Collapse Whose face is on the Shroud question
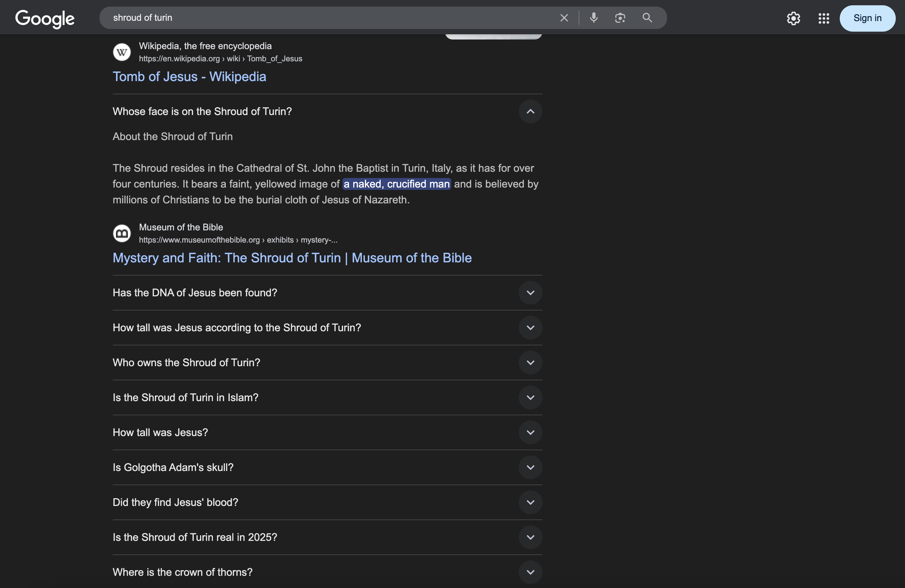This screenshot has height=588, width=905. coord(530,111)
